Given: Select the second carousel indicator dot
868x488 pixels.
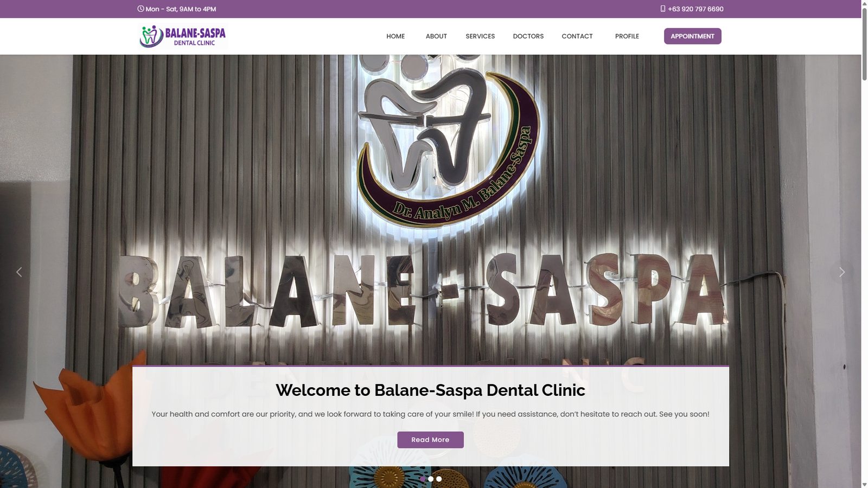Looking at the screenshot, I should coord(431,479).
